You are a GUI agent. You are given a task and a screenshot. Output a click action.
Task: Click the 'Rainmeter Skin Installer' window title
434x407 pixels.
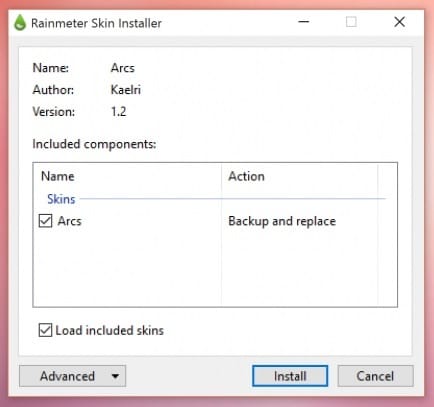click(x=96, y=23)
